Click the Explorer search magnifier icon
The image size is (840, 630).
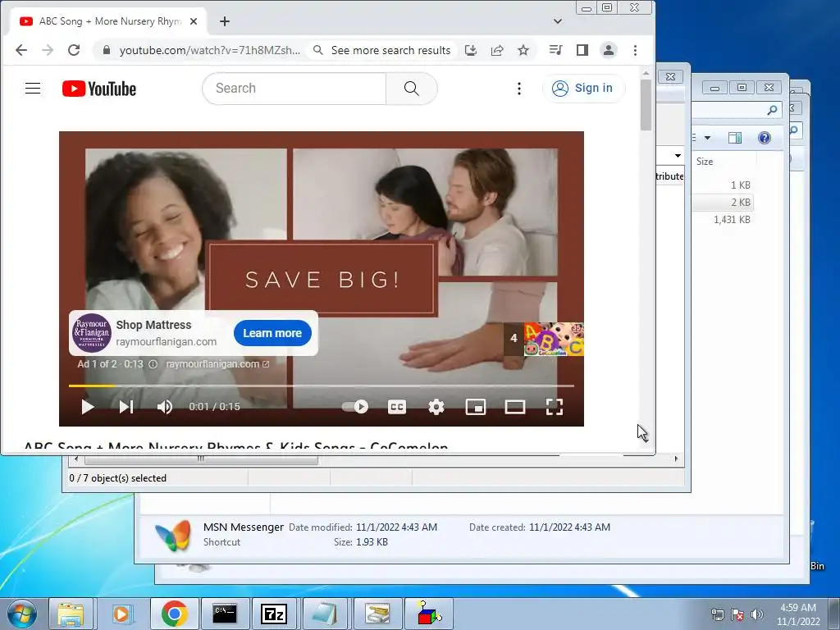coord(772,110)
